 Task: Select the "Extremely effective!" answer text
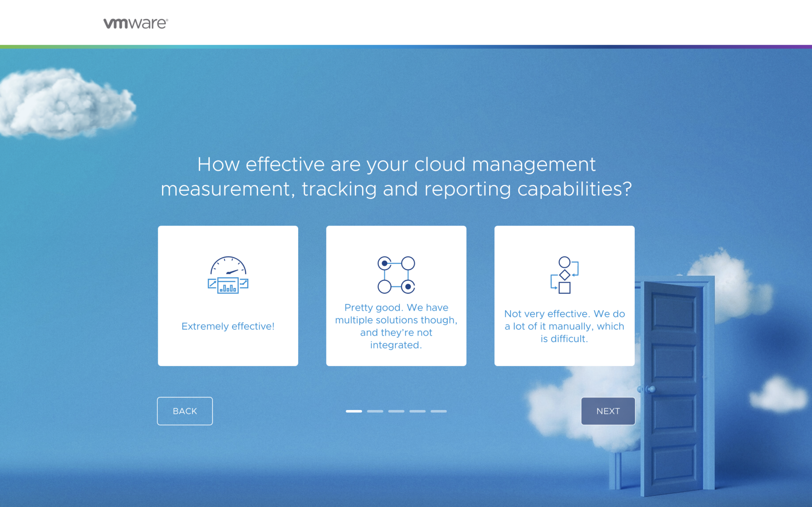click(228, 326)
